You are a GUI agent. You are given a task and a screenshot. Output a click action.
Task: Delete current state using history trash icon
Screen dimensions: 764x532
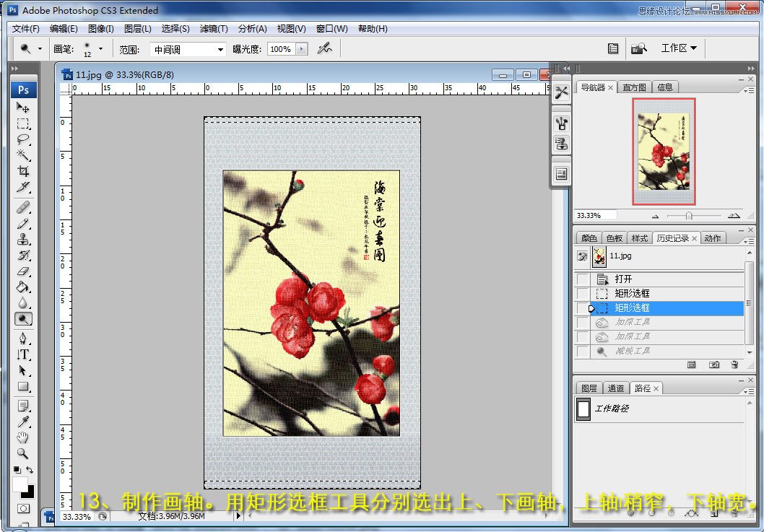(x=734, y=365)
